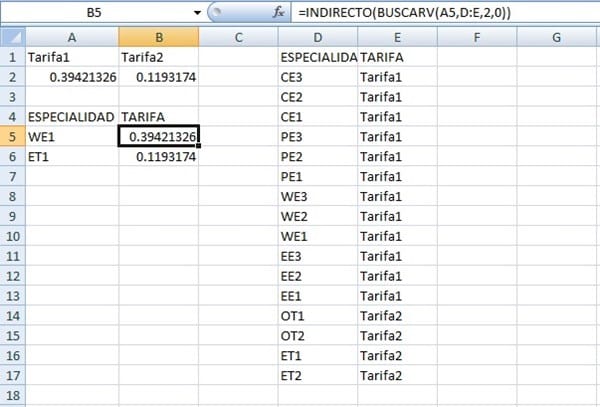
Task: Click the fill handle of cell B5
Action: (199, 146)
